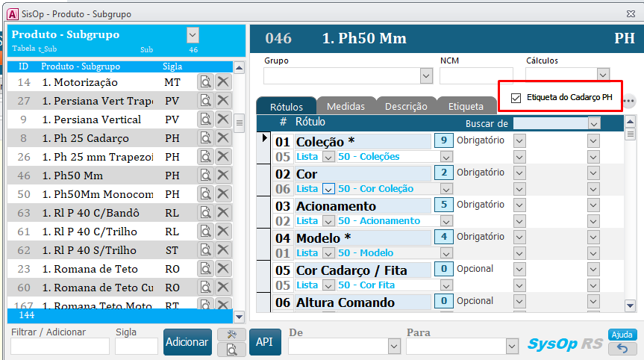The height and width of the screenshot is (360, 644).
Task: Click the Filtrar / Adicionar input field
Action: [x=60, y=346]
